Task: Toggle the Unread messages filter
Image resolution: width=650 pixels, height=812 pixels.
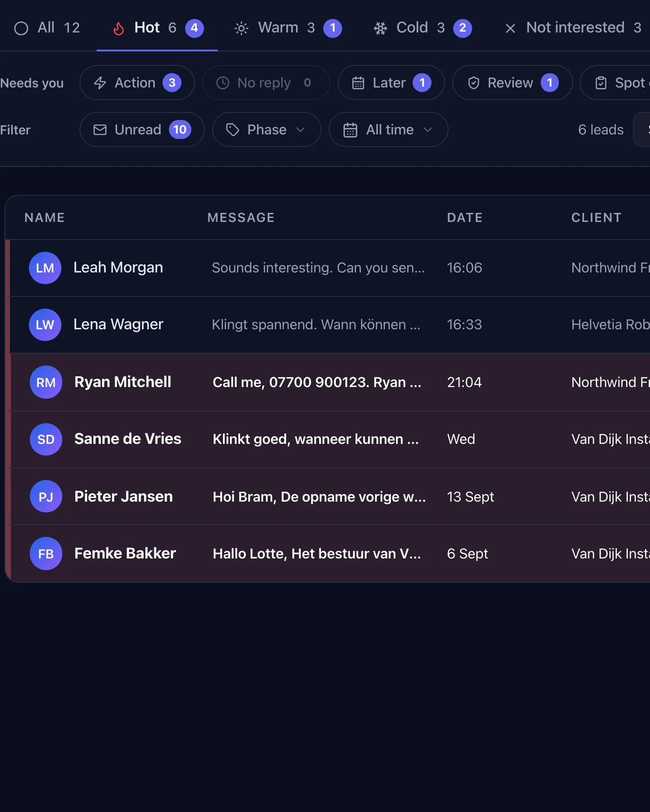Action: pyautogui.click(x=142, y=129)
